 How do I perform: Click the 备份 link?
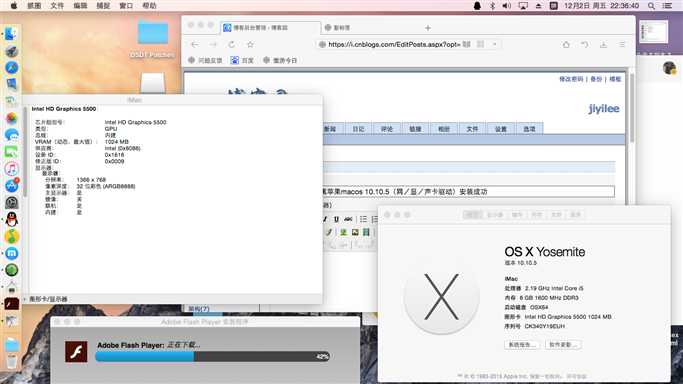pos(596,79)
